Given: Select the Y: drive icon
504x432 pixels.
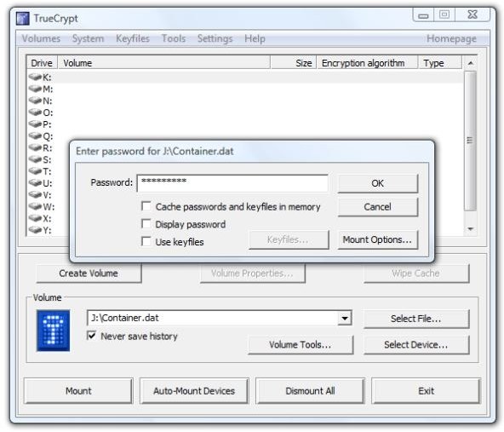Looking at the screenshot, I should [35, 230].
